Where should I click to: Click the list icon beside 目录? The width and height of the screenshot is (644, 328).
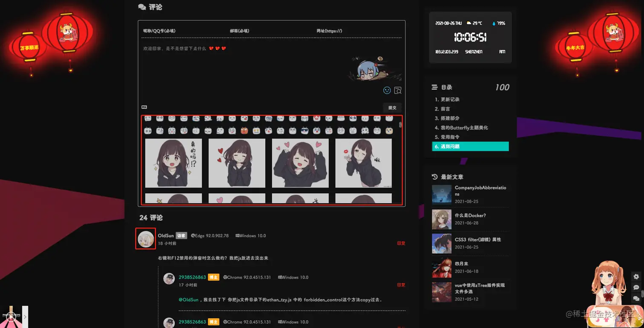(434, 87)
